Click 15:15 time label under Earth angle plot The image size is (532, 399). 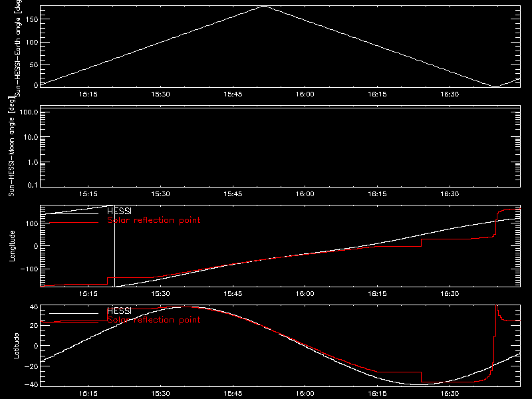point(88,94)
